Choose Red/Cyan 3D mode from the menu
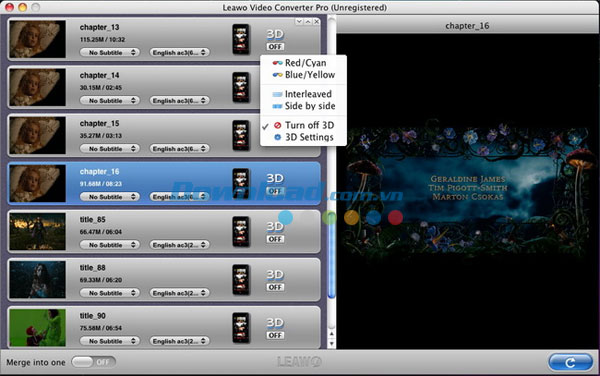Screen dimensions: 600x376 pyautogui.click(x=303, y=63)
